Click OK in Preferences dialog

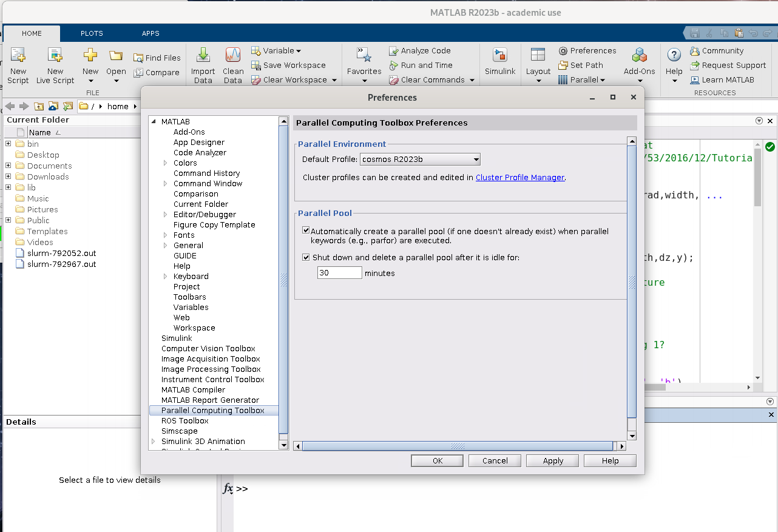(438, 461)
